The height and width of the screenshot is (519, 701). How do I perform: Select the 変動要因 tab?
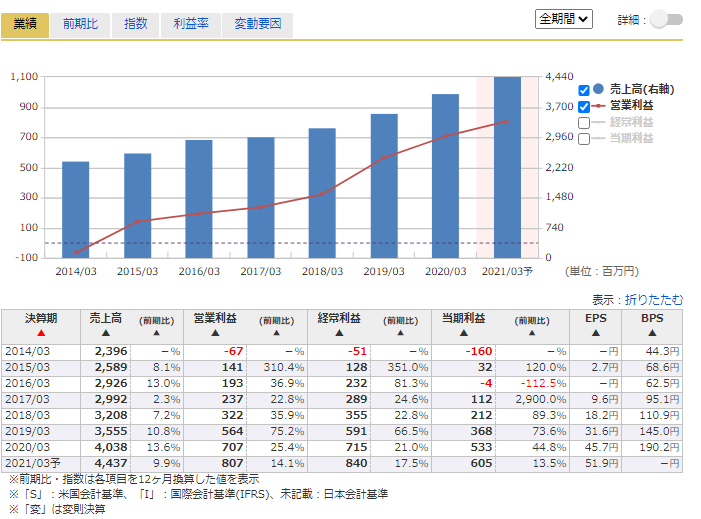pyautogui.click(x=257, y=23)
